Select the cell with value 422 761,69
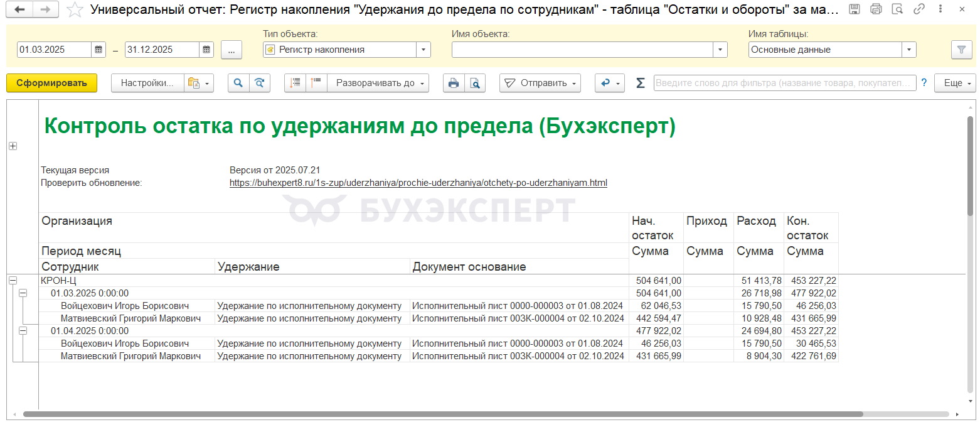This screenshot has height=422, width=980. coord(811,356)
